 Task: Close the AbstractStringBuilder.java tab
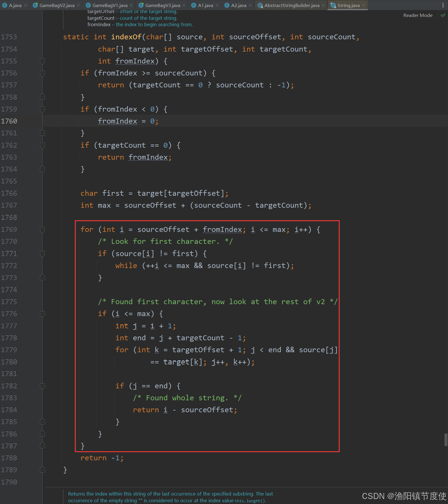coord(323,5)
